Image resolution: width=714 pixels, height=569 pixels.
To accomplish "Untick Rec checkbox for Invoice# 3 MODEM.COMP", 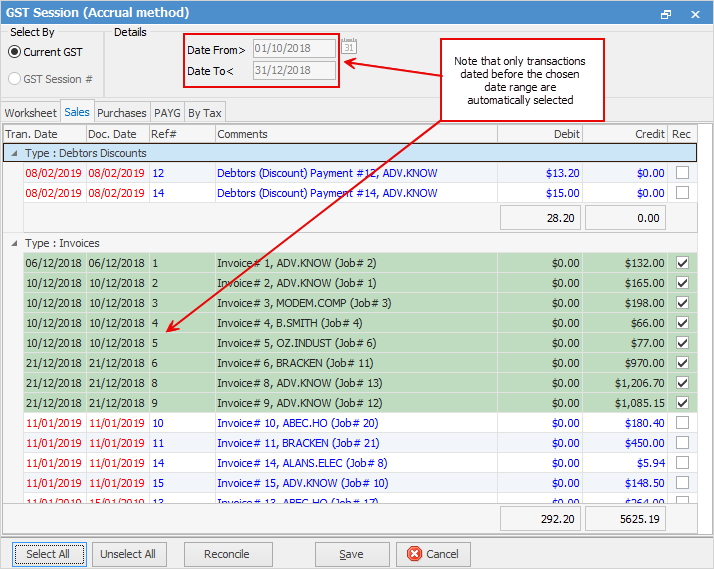I will point(682,303).
